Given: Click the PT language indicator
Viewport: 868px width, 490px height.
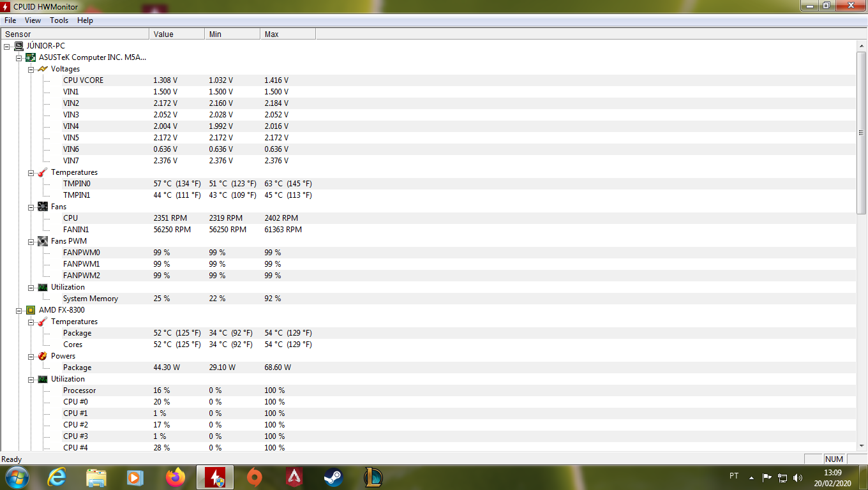Looking at the screenshot, I should tap(734, 477).
